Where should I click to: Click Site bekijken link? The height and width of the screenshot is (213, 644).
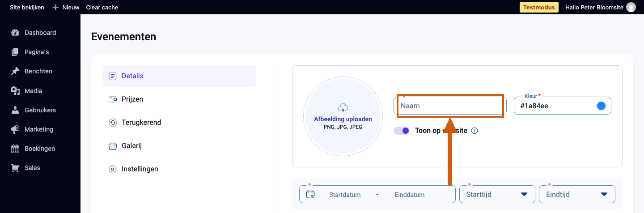pos(27,7)
